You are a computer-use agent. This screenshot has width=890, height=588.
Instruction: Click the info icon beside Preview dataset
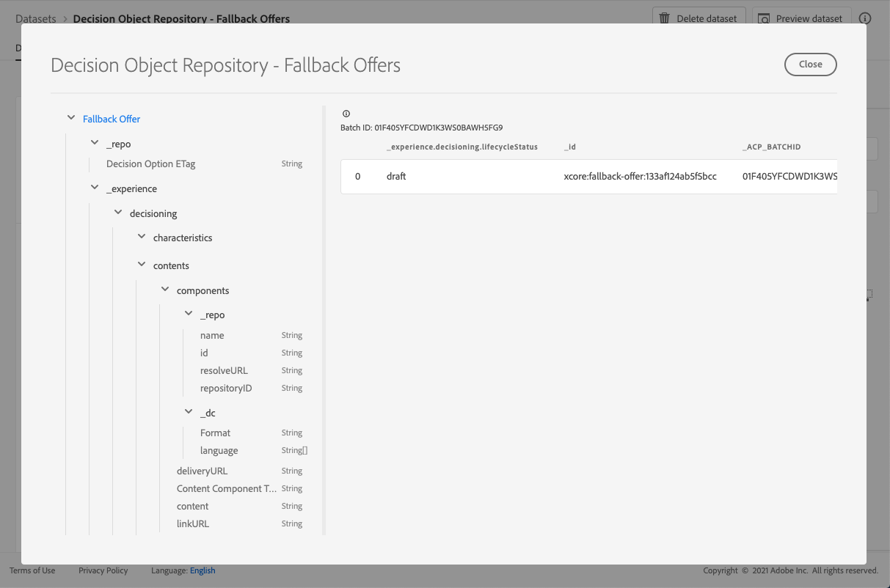[x=865, y=18]
